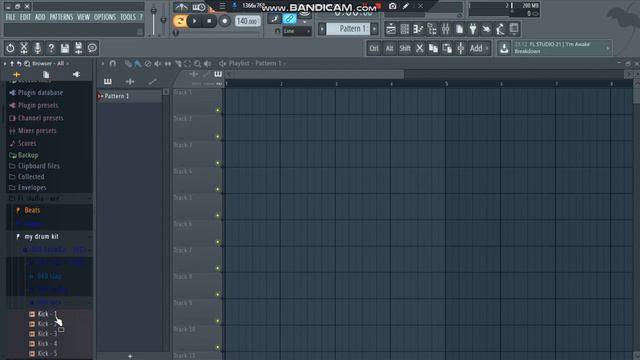This screenshot has width=640, height=360.
Task: Open the speech bubble info icon
Action: 92,48
